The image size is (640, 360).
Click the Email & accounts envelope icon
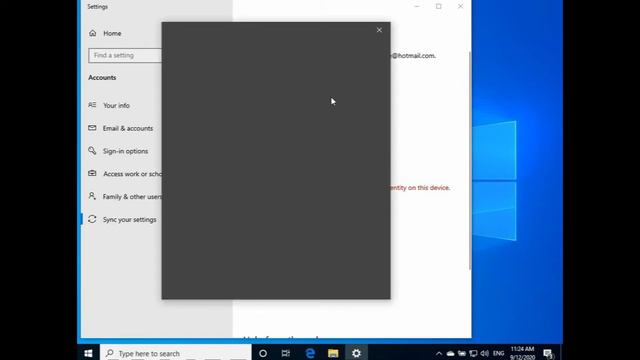coord(92,128)
